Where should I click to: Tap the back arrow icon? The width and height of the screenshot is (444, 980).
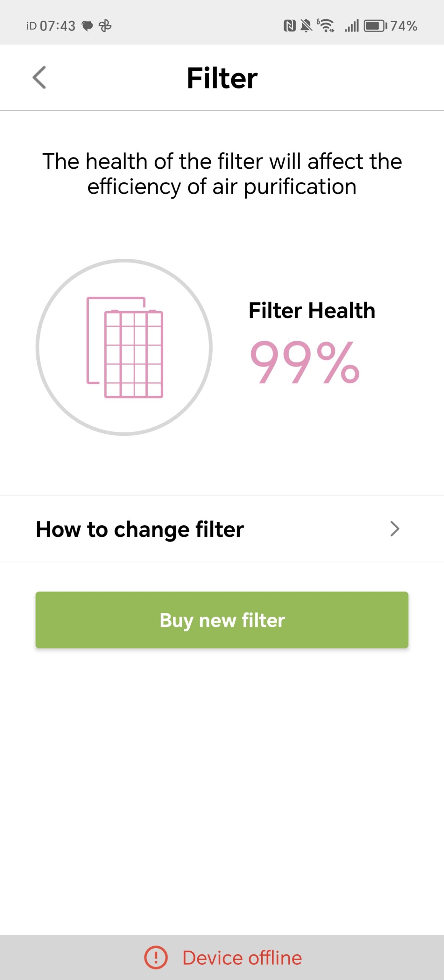tap(39, 78)
